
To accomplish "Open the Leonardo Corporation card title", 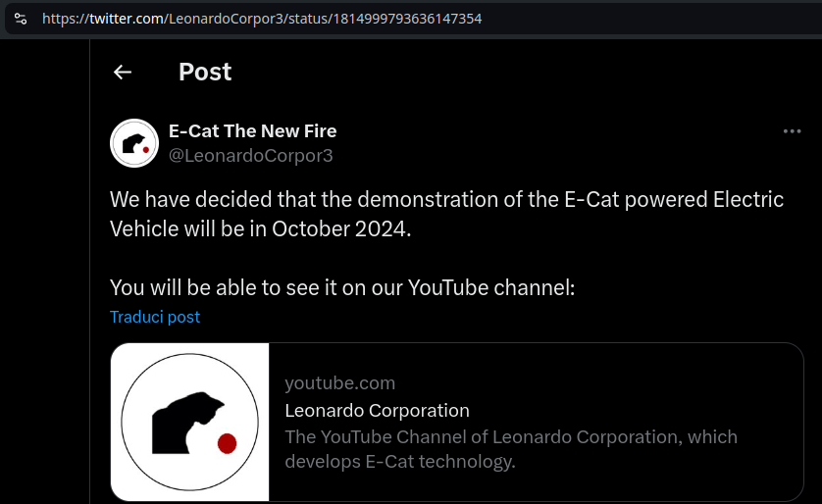I will (377, 410).
